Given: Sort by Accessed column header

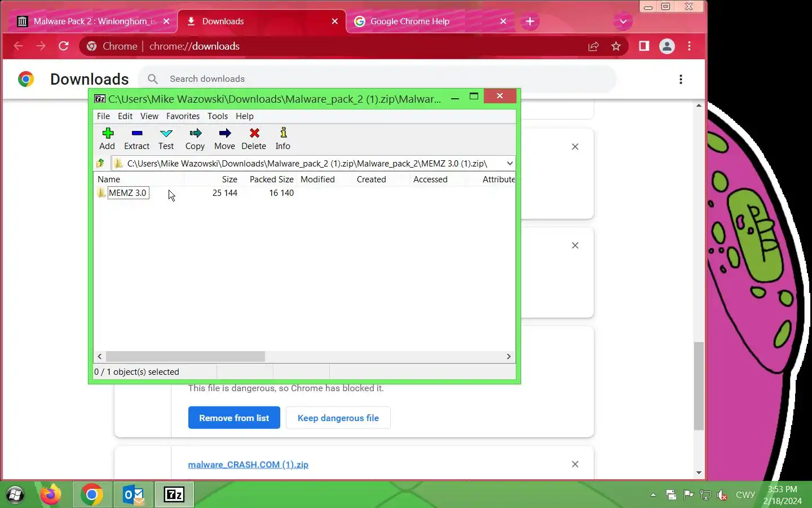Looking at the screenshot, I should 438,179.
